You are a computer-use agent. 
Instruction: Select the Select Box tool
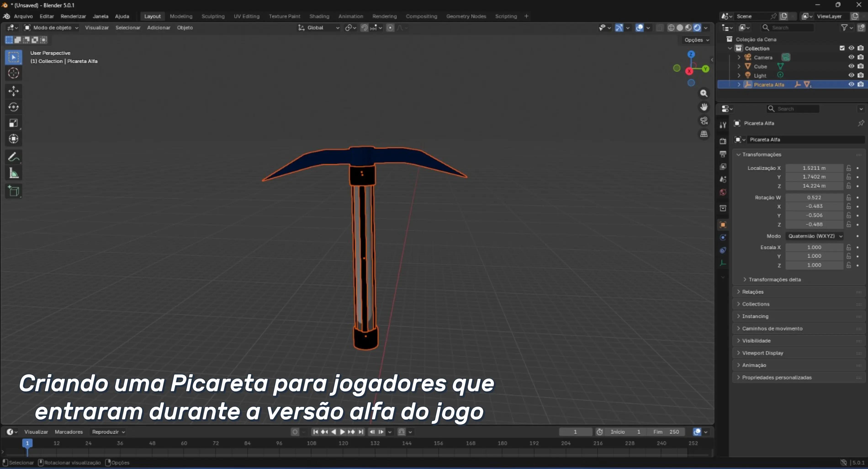pyautogui.click(x=13, y=57)
